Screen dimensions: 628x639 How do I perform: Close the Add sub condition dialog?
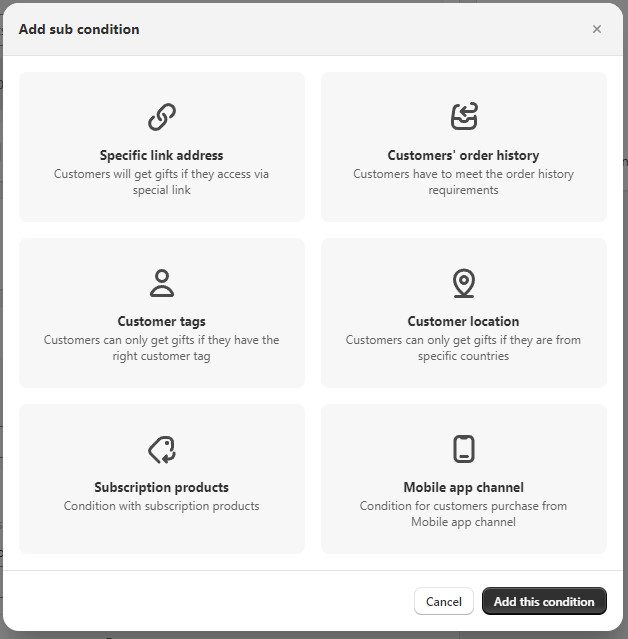(597, 29)
